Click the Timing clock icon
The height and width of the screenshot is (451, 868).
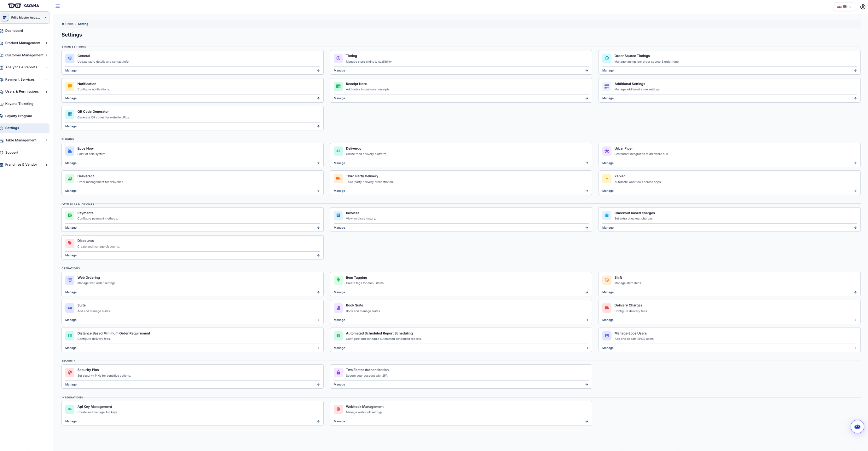pos(338,58)
